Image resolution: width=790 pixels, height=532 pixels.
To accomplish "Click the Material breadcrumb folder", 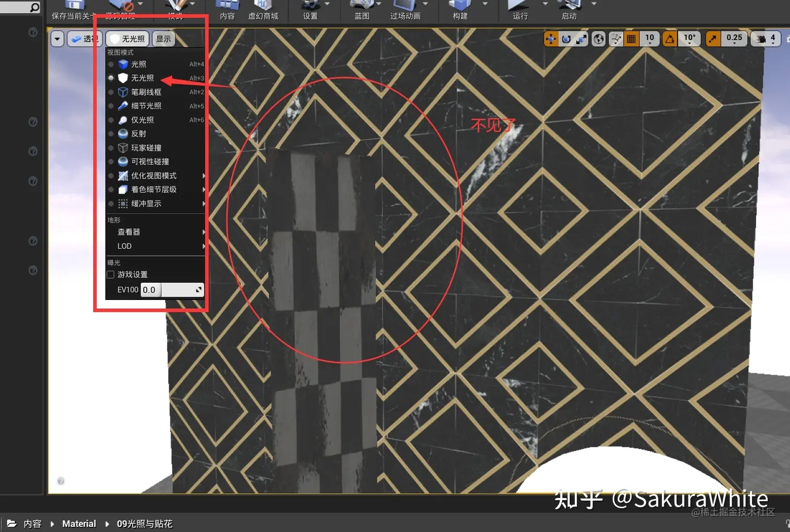I will (x=79, y=524).
